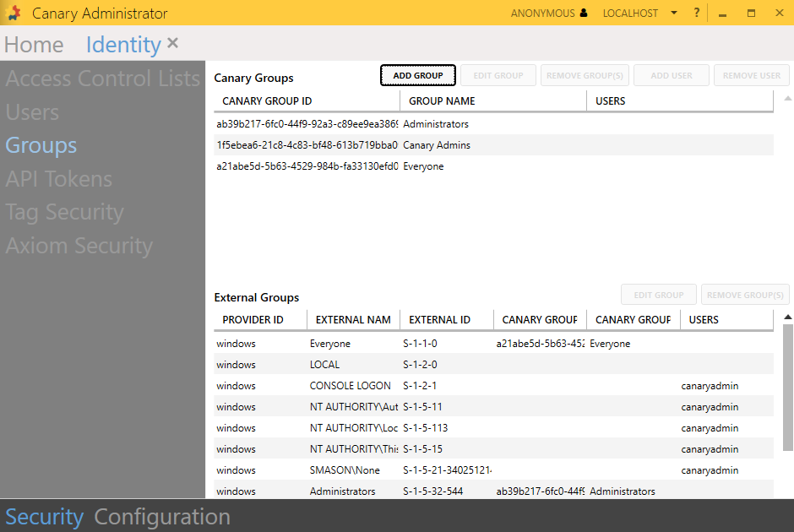The width and height of the screenshot is (794, 532).
Task: Go to API Tokens in sidebar
Action: coord(58,179)
